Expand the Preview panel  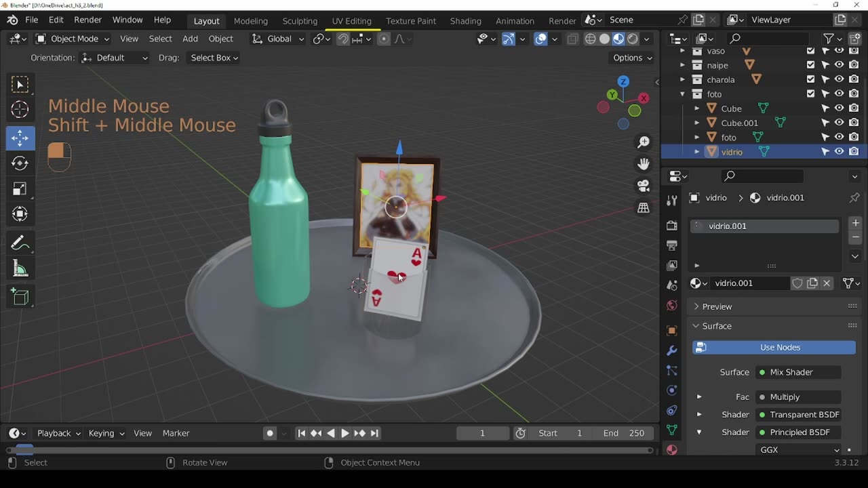point(717,306)
